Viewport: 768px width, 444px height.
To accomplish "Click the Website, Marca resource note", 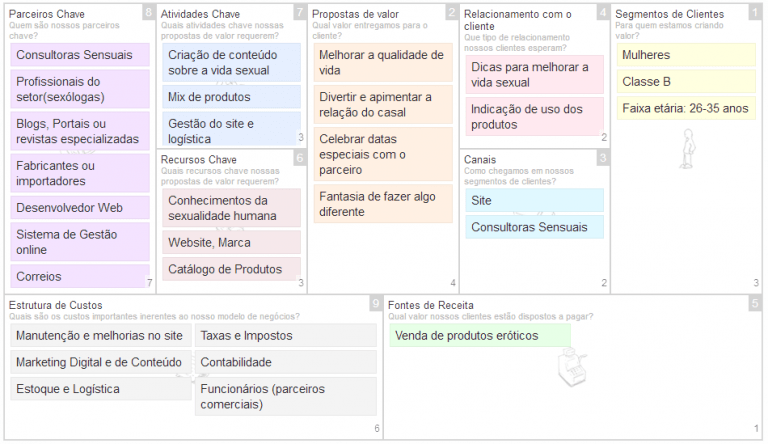I will 231,243.
